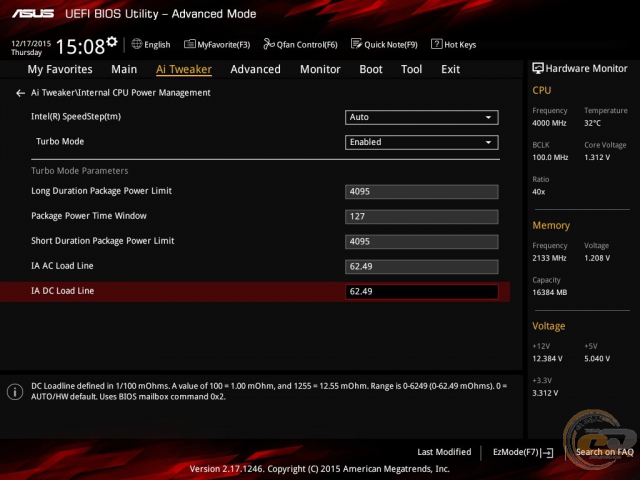This screenshot has height=480, width=640.
Task: Click the +5V reading 5.040 V
Action: 597,359
